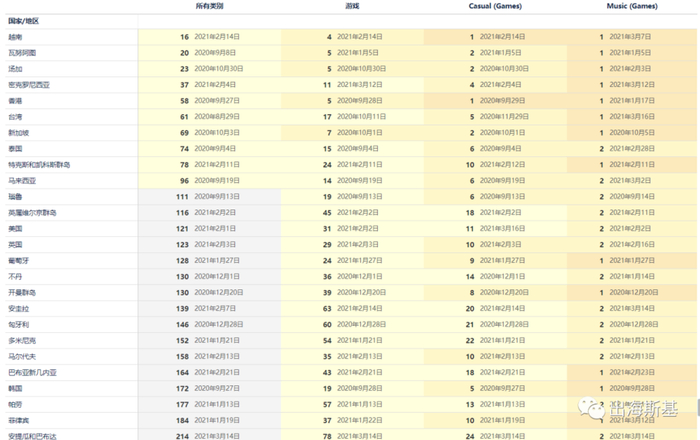The height and width of the screenshot is (440, 700).
Task: Click date 2020年11月29日 in Casual (Games) column
Action: click(504, 116)
